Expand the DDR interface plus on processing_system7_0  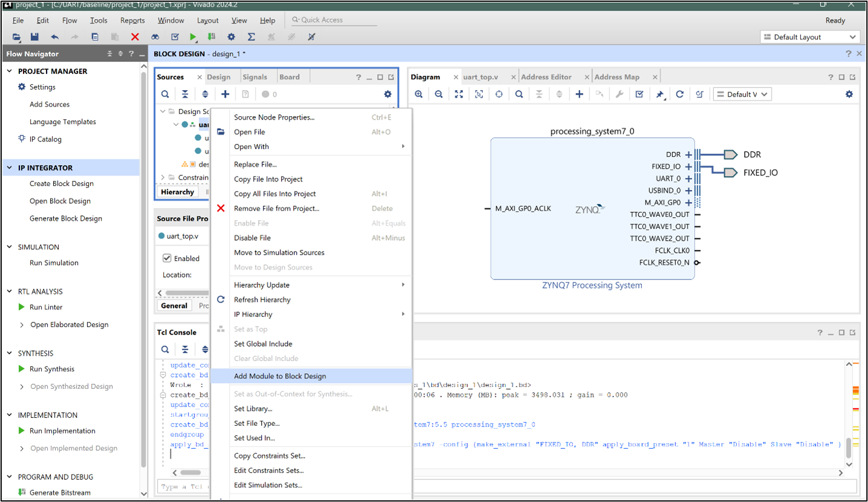688,155
